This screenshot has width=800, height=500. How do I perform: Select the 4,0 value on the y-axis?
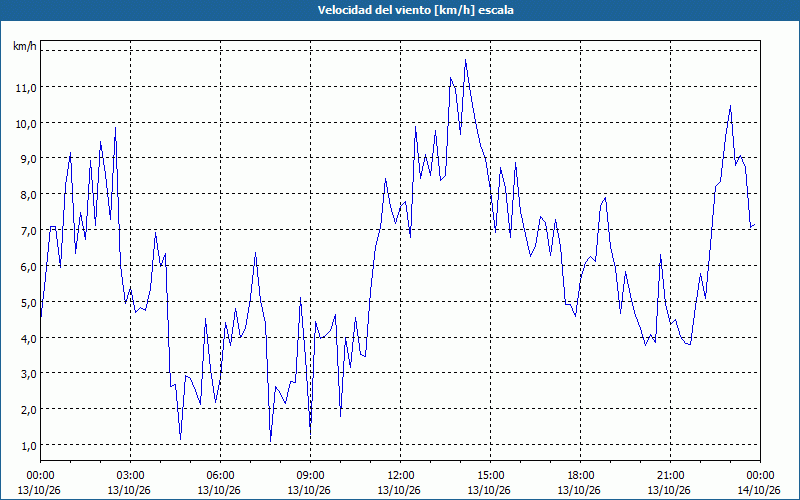pos(28,338)
